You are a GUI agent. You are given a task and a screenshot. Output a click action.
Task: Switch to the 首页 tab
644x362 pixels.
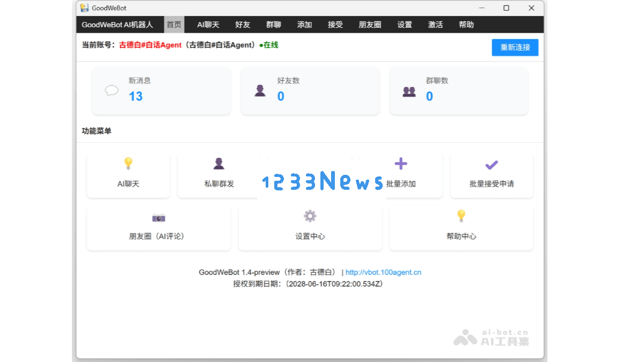tap(174, 25)
